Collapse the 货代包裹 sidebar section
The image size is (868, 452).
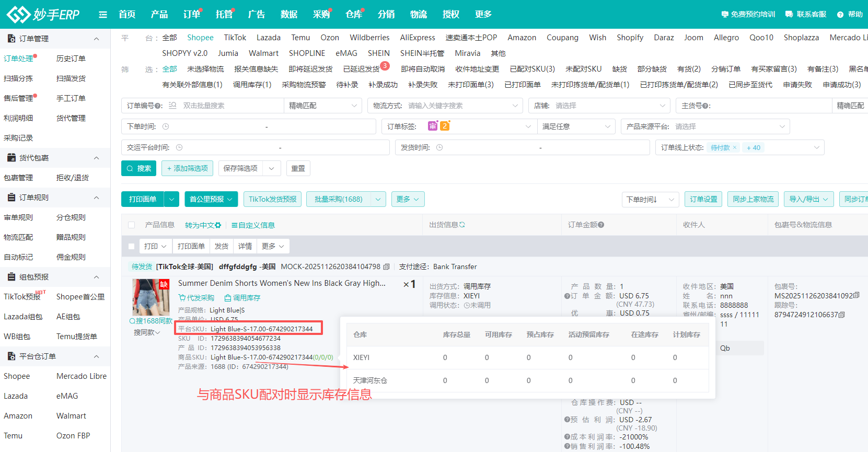(96, 158)
